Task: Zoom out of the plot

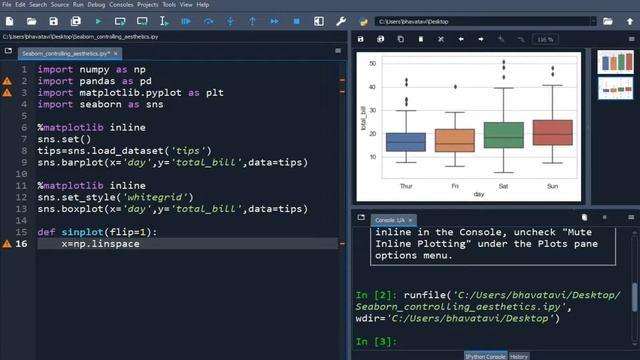Action: 521,39
